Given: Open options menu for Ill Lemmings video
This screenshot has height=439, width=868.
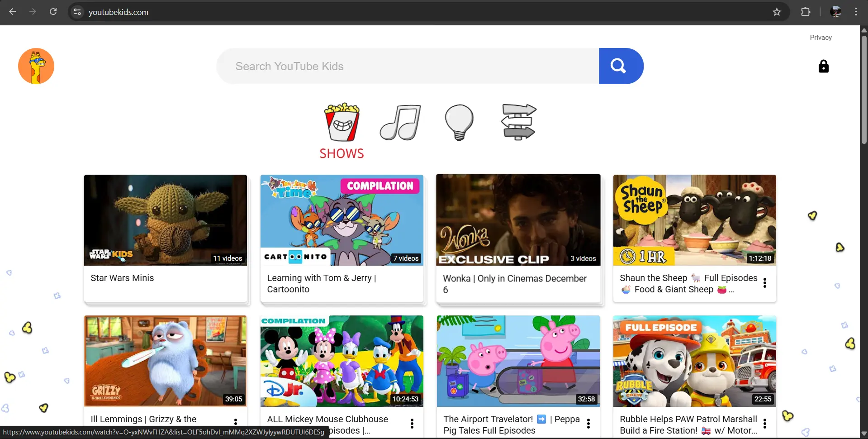Looking at the screenshot, I should click(x=235, y=423).
